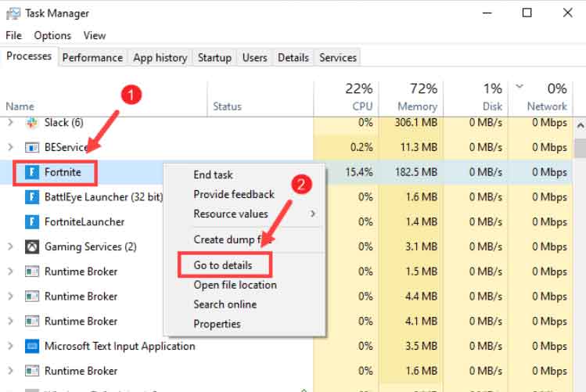Click the 0.2% CPU value for BEService
This screenshot has height=392, width=586.
pyautogui.click(x=361, y=147)
